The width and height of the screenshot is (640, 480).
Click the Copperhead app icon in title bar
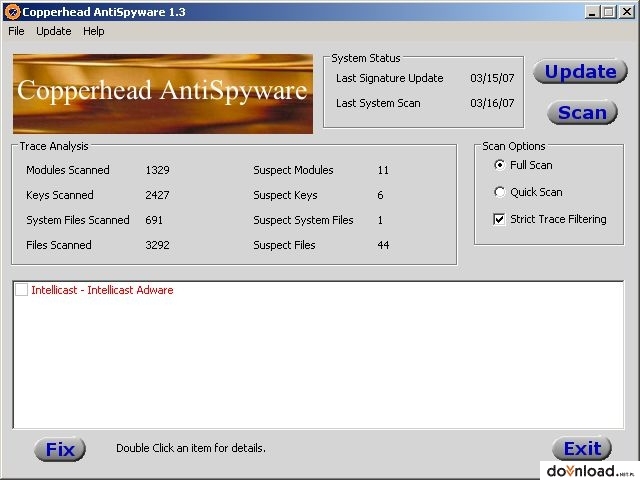pos(12,11)
